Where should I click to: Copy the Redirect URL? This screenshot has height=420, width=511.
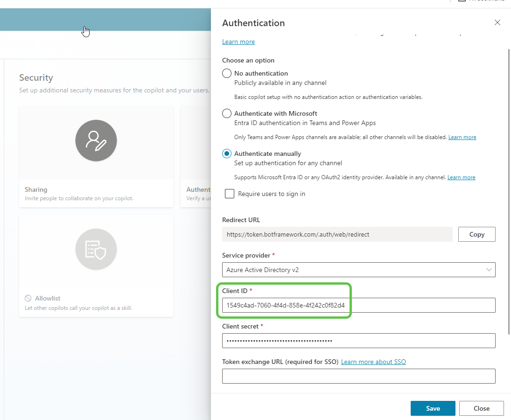[476, 234]
